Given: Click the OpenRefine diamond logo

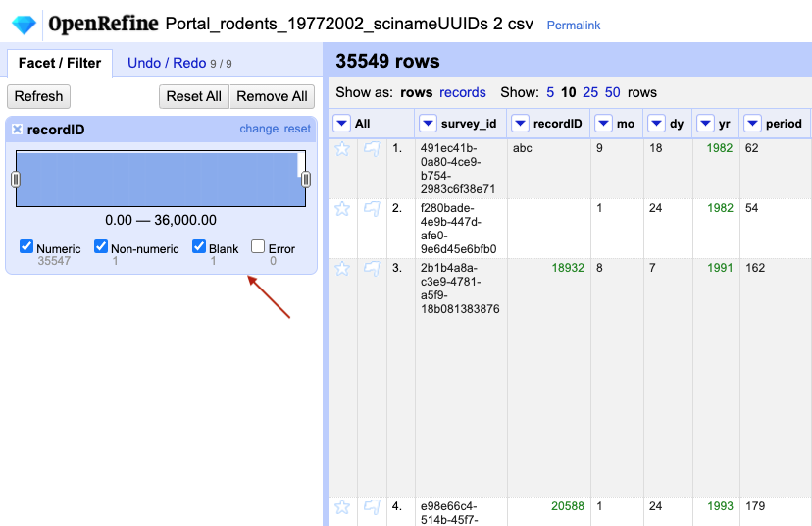Looking at the screenshot, I should coord(24,25).
